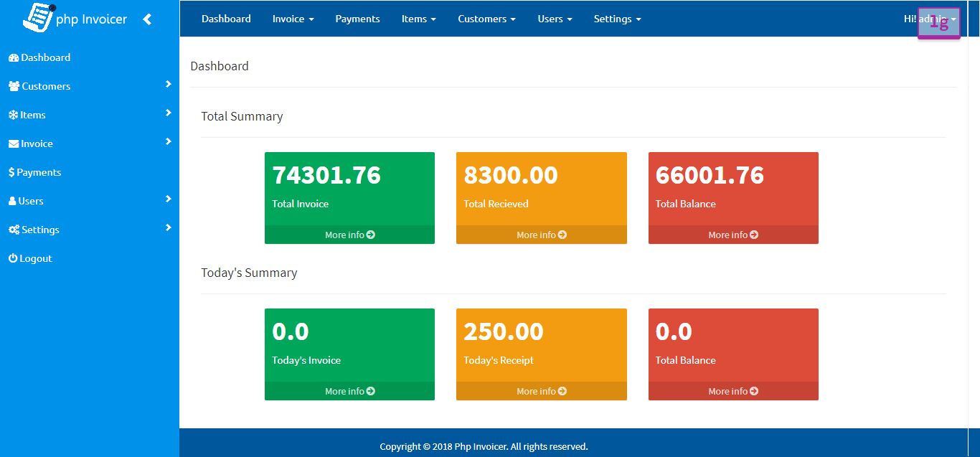The height and width of the screenshot is (457, 980).
Task: Click Payments in the top navigation bar
Action: [357, 19]
